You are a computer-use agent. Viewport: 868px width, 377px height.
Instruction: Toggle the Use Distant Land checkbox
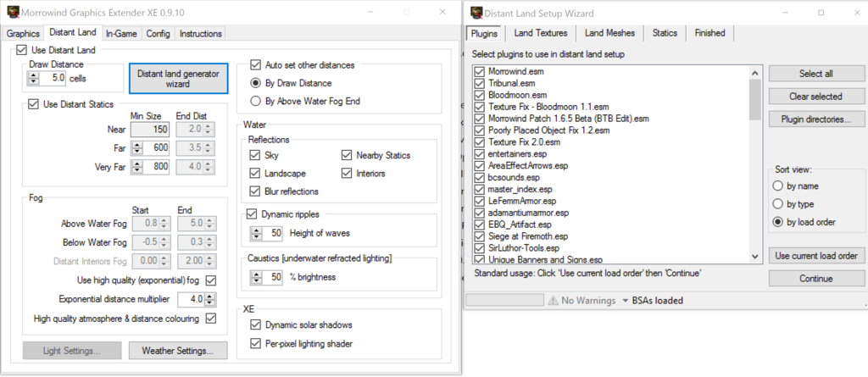21,50
